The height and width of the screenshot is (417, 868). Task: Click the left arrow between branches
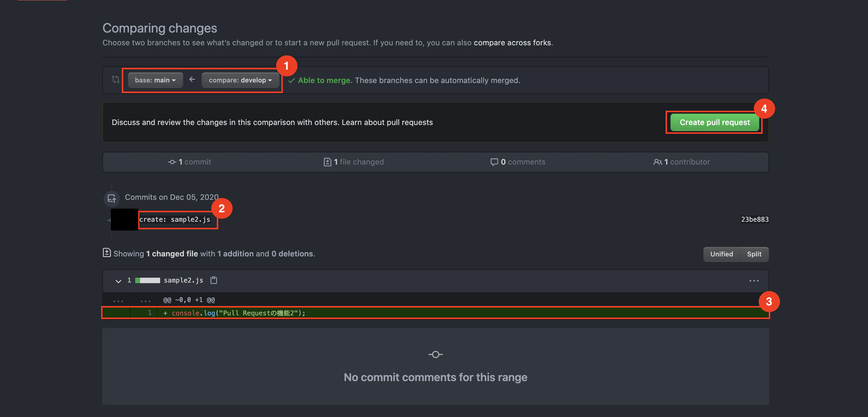coord(192,79)
